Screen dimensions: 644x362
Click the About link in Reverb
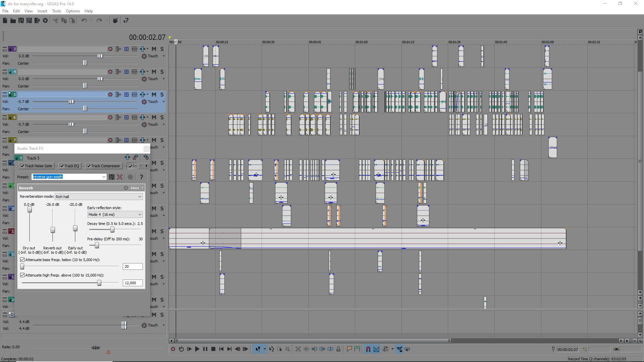tap(135, 188)
